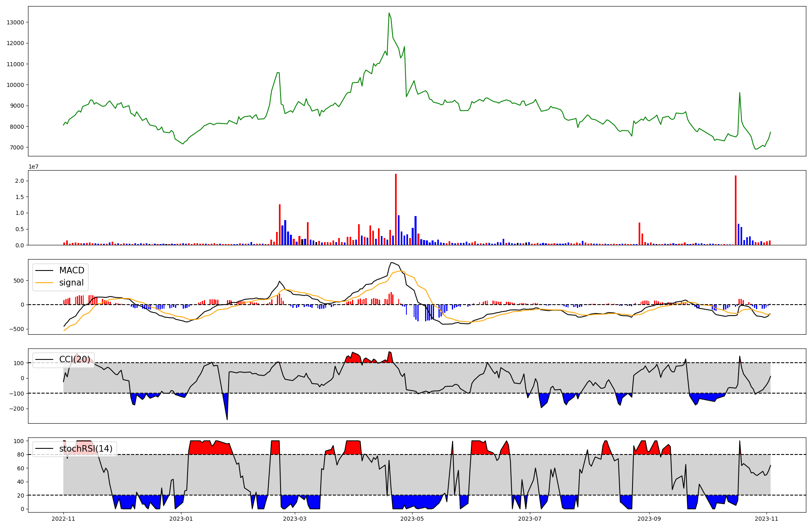Click the 2023-05 x-axis date label
This screenshot has width=812, height=528.
412,519
